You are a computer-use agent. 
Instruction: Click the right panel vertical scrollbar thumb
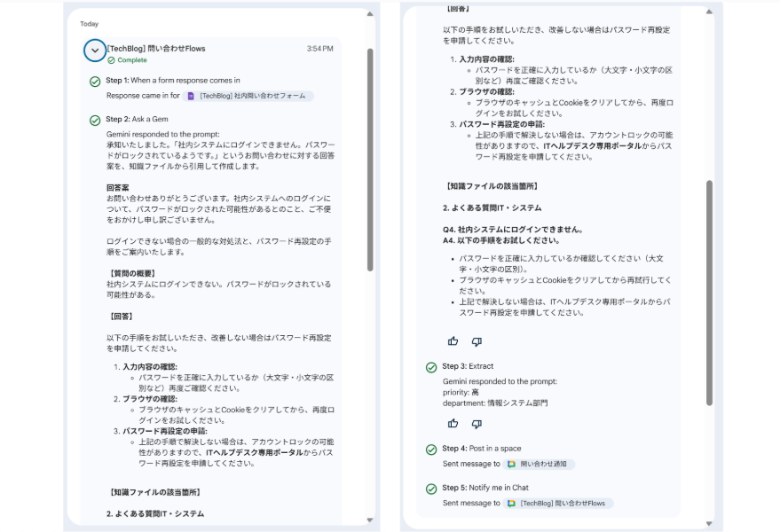click(x=709, y=293)
